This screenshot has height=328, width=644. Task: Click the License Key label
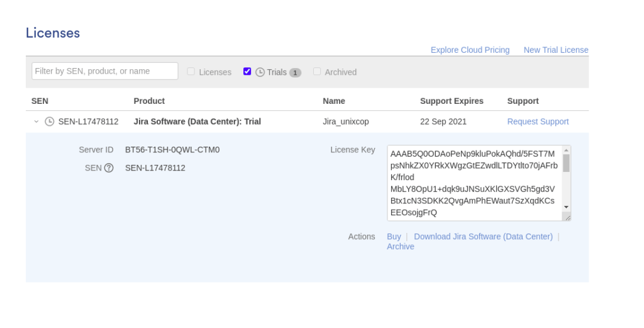coord(353,150)
